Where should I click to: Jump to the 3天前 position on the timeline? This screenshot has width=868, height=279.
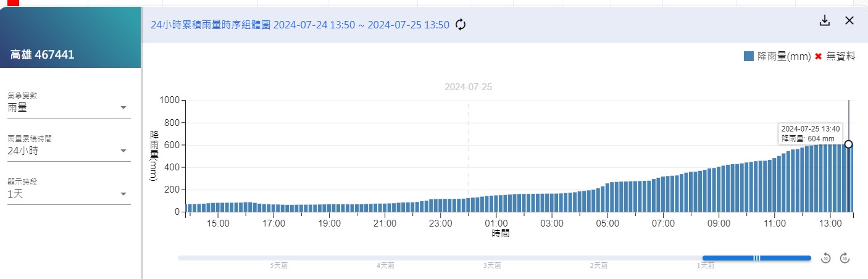click(492, 265)
